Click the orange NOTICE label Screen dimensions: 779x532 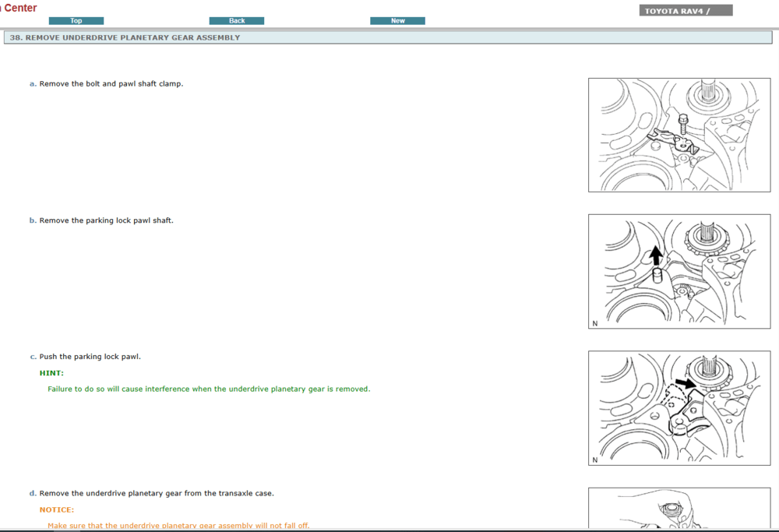tap(57, 509)
